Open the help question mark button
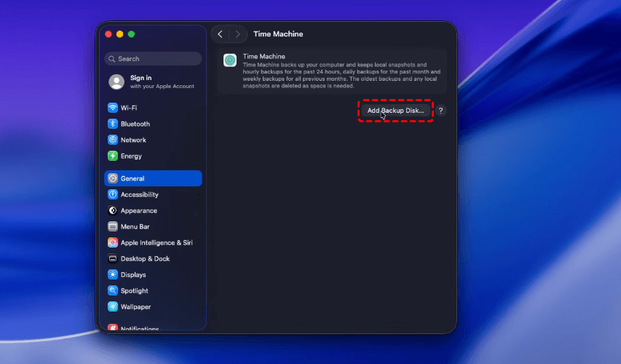 click(441, 111)
